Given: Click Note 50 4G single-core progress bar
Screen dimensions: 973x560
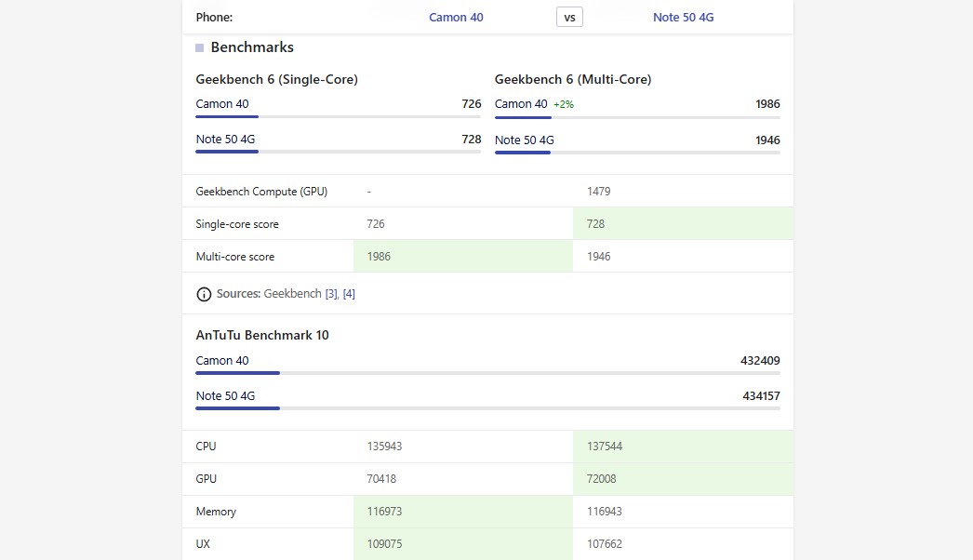Looking at the screenshot, I should pyautogui.click(x=339, y=152).
